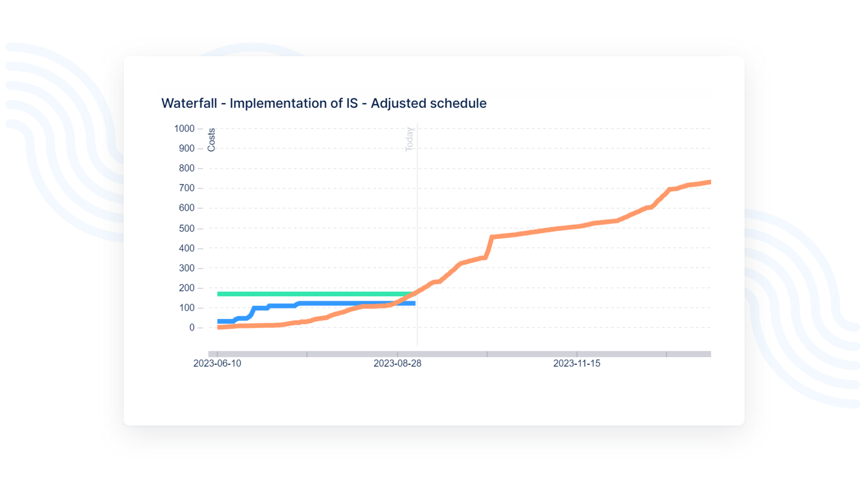
Task: Click the 0 y-axis tick label
Action: coord(192,328)
